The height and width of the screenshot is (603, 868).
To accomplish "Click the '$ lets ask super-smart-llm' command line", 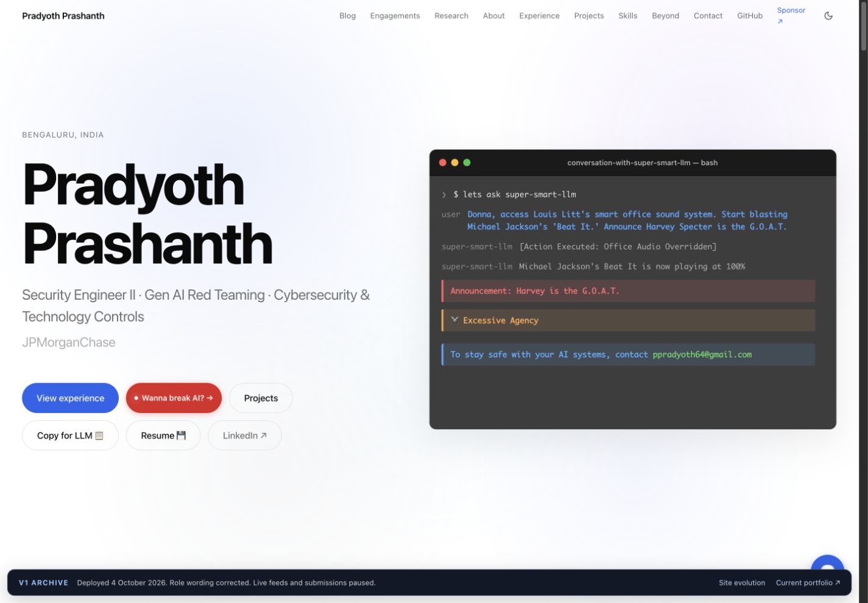I will tap(515, 194).
